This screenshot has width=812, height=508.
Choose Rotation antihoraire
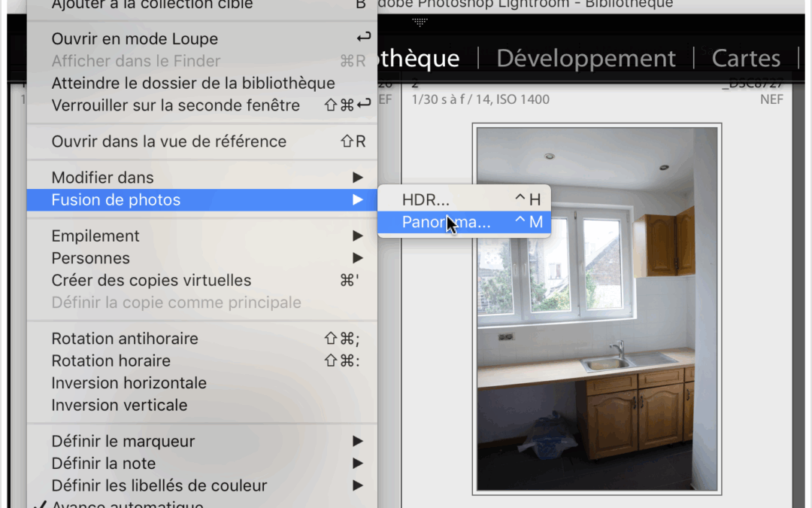(125, 339)
